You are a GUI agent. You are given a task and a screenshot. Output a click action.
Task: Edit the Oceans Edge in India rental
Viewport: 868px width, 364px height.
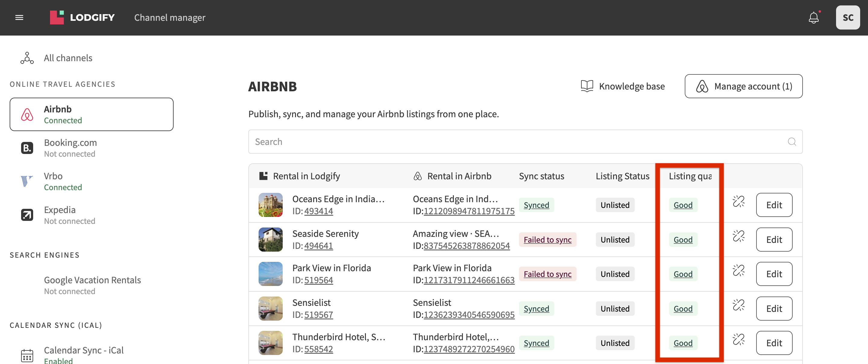point(774,205)
